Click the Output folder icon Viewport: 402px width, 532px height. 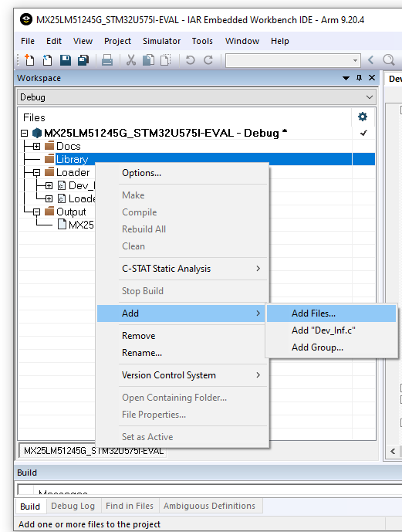tap(49, 212)
